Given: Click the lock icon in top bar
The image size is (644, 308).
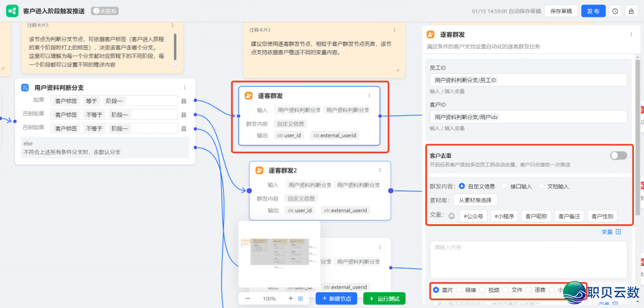Looking at the screenshot, I should tap(631, 11).
